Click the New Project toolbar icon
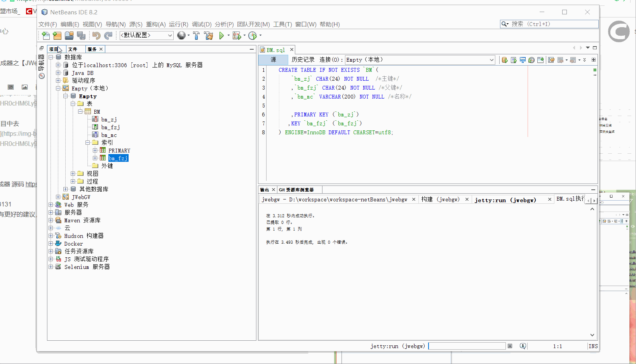Viewport: 636px width, 364px height. pyautogui.click(x=57, y=36)
